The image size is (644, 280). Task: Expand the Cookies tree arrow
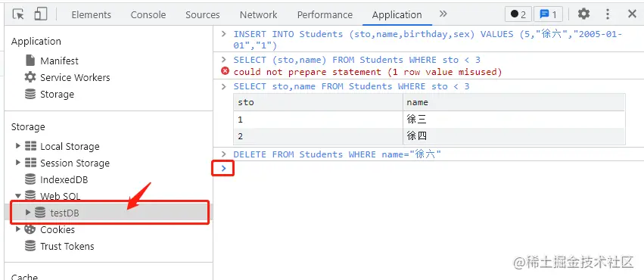tap(17, 229)
